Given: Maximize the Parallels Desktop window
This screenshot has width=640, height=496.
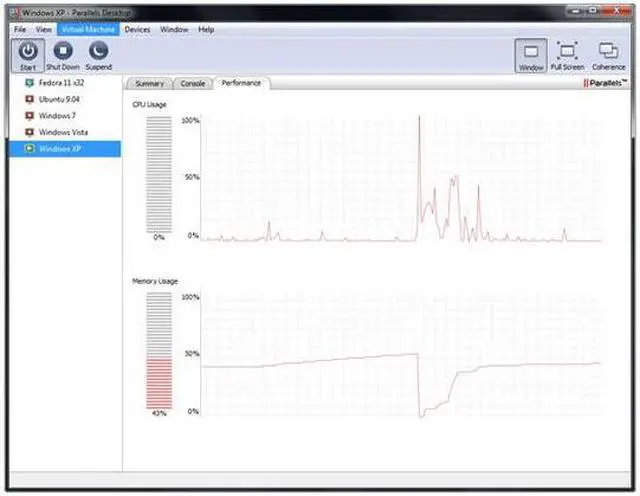Looking at the screenshot, I should click(593, 11).
